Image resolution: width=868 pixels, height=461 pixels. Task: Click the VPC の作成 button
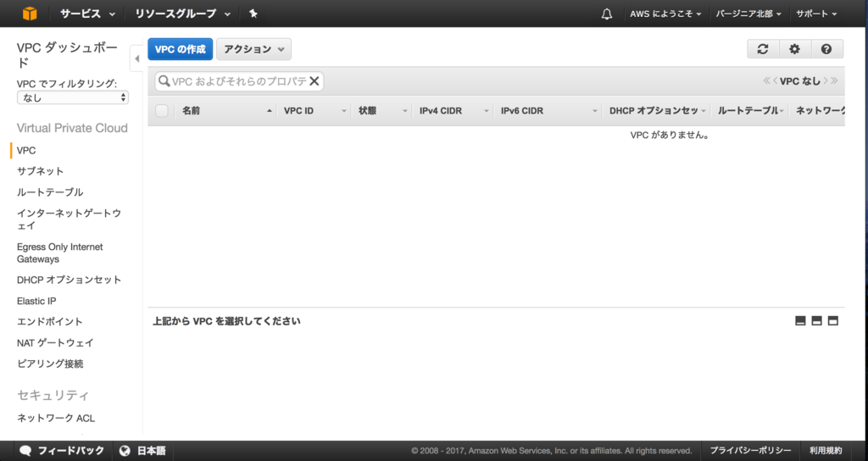181,49
